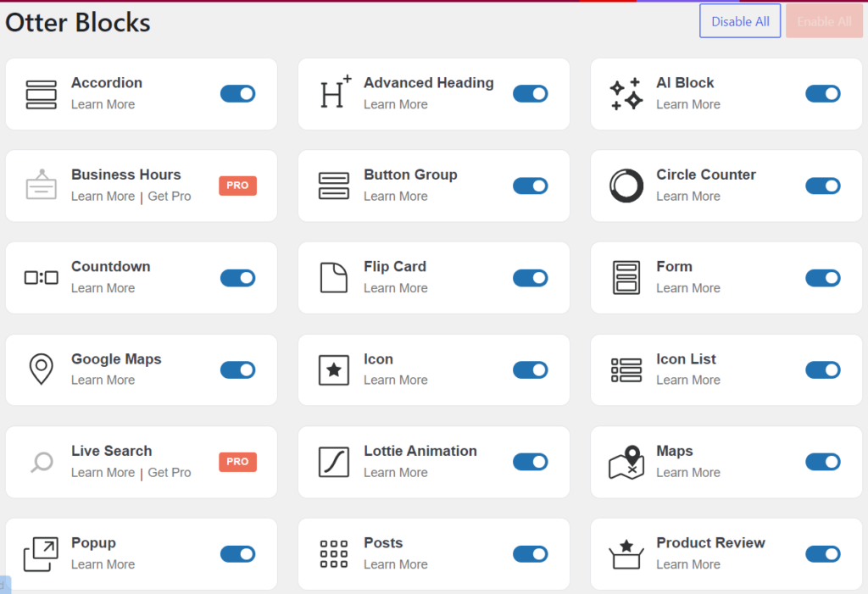Viewport: 868px width, 594px height.
Task: Click the Product Review star box icon
Action: coord(626,554)
